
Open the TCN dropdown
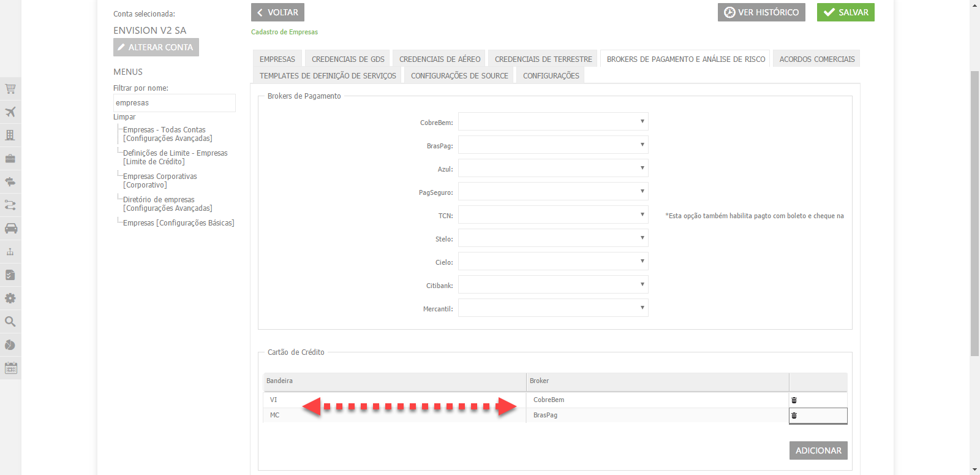553,215
